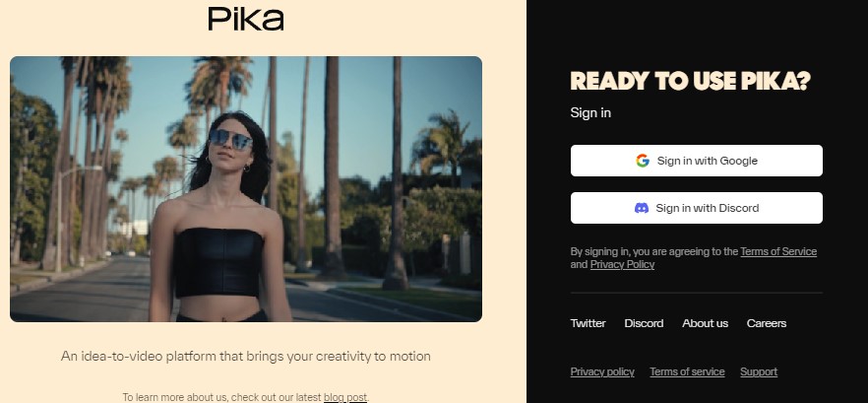Follow the latest blog post link
This screenshot has height=403, width=868.
(344, 397)
